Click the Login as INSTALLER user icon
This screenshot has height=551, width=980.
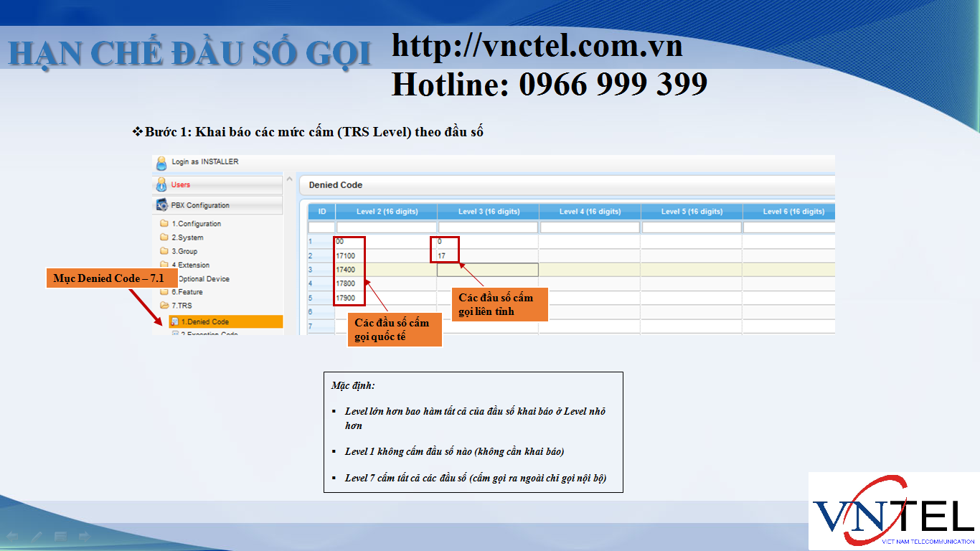tap(161, 163)
